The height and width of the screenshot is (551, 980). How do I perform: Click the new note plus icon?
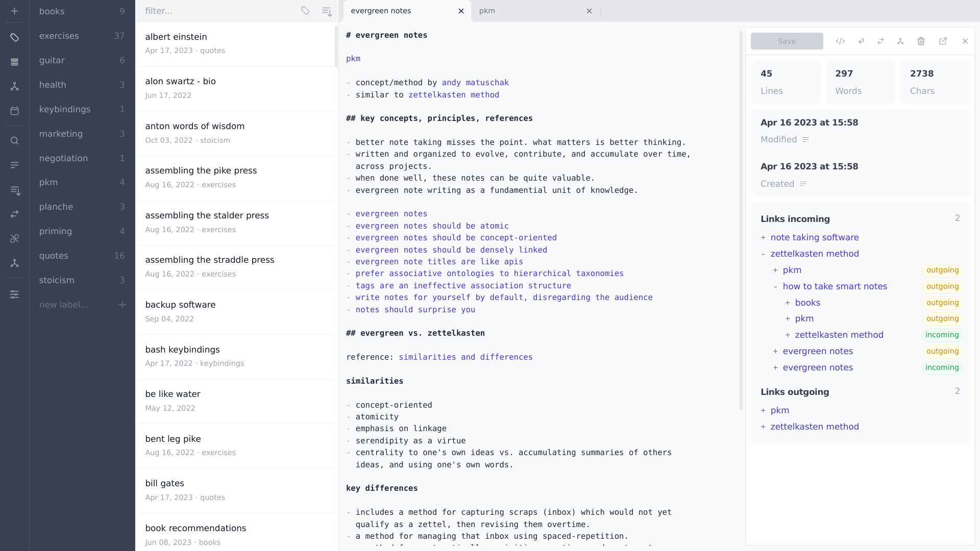pos(14,11)
